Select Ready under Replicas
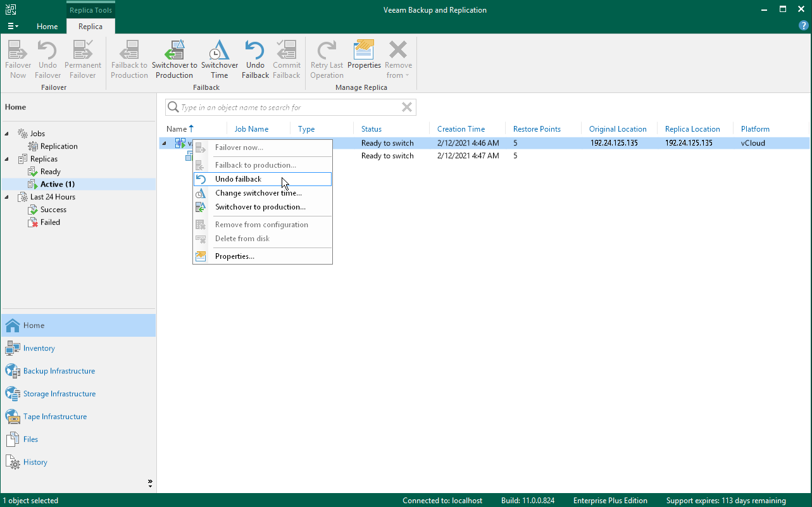 (x=51, y=172)
